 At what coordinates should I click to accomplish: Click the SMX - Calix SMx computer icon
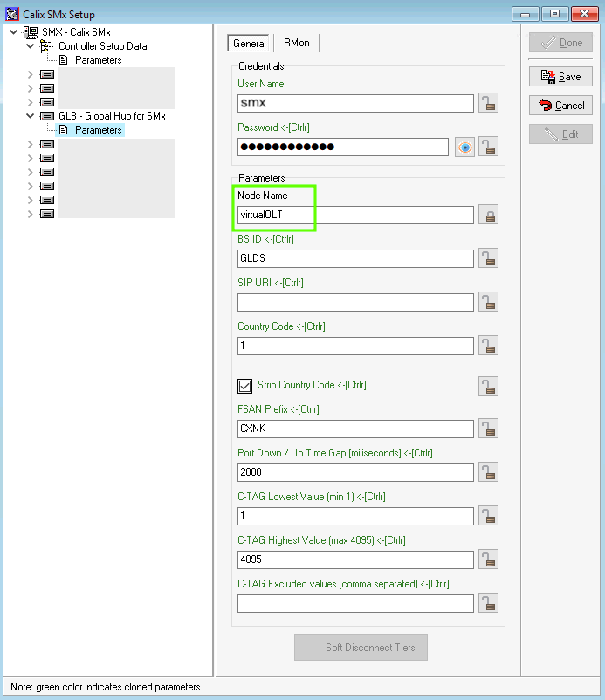31,32
